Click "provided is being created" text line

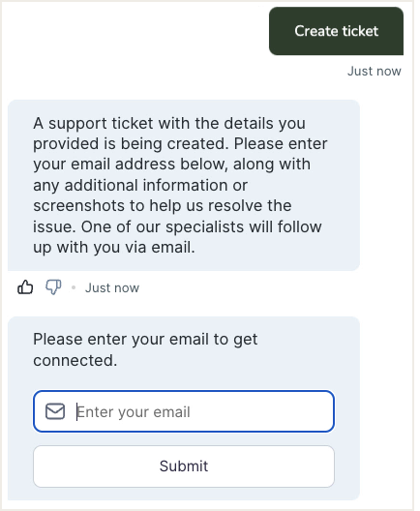131,144
